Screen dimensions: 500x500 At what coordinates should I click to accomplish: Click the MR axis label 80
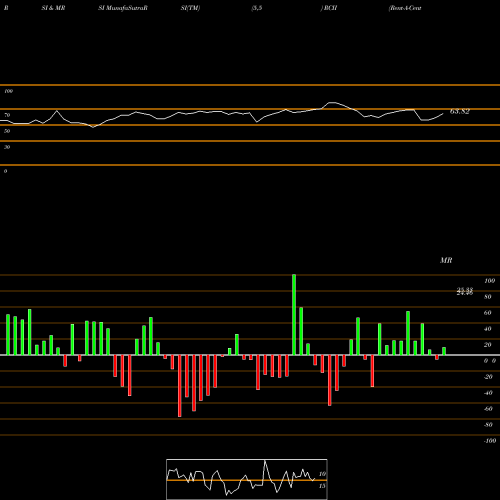point(488,297)
